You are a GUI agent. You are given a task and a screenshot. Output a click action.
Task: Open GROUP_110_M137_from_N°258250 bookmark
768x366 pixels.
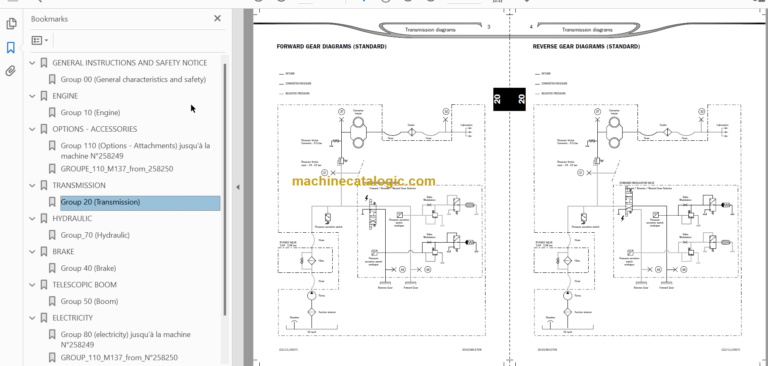point(119,358)
